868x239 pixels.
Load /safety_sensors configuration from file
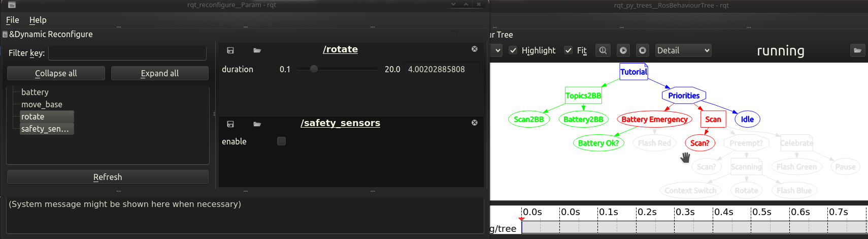coord(257,124)
